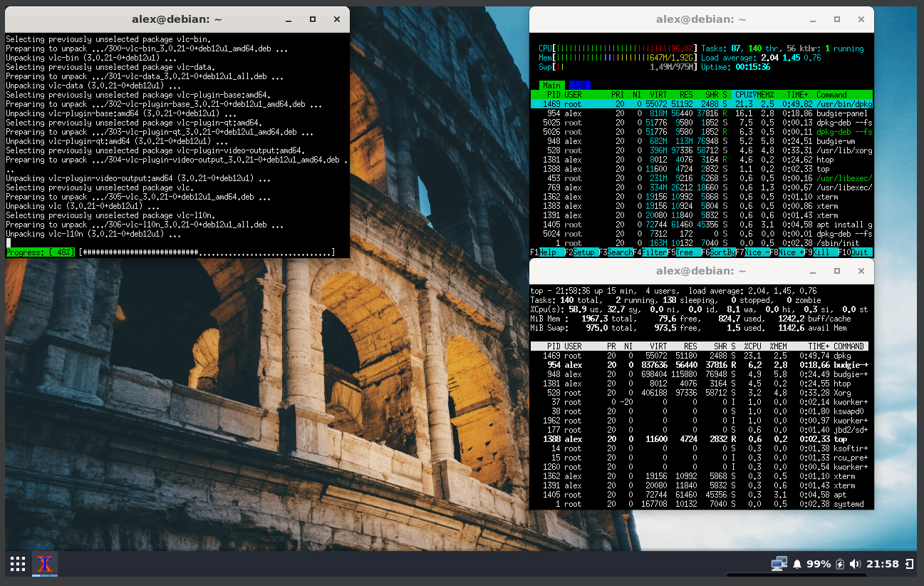The image size is (924, 586).
Task: Click the network status icon in the tray
Action: [779, 563]
